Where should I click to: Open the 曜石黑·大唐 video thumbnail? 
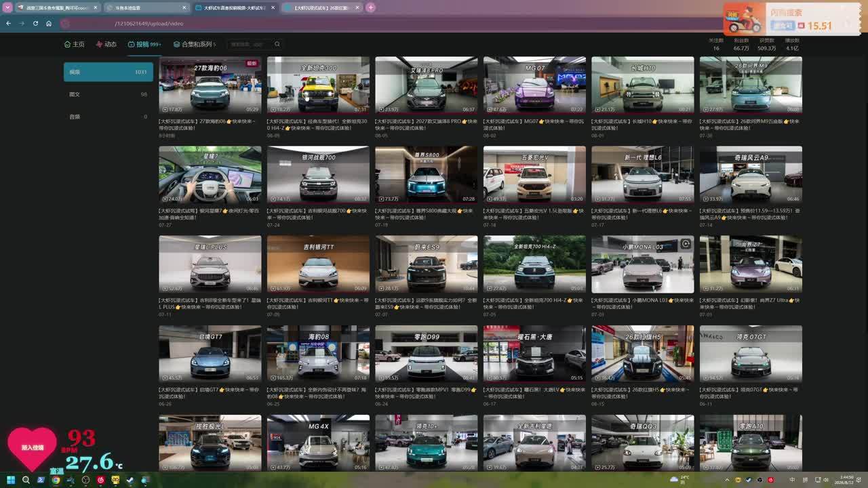point(534,354)
